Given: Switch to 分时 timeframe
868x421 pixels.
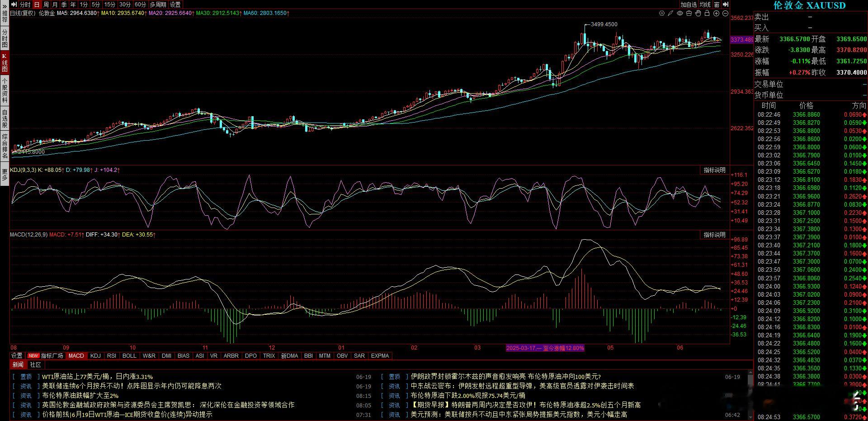Looking at the screenshot, I should [25, 5].
